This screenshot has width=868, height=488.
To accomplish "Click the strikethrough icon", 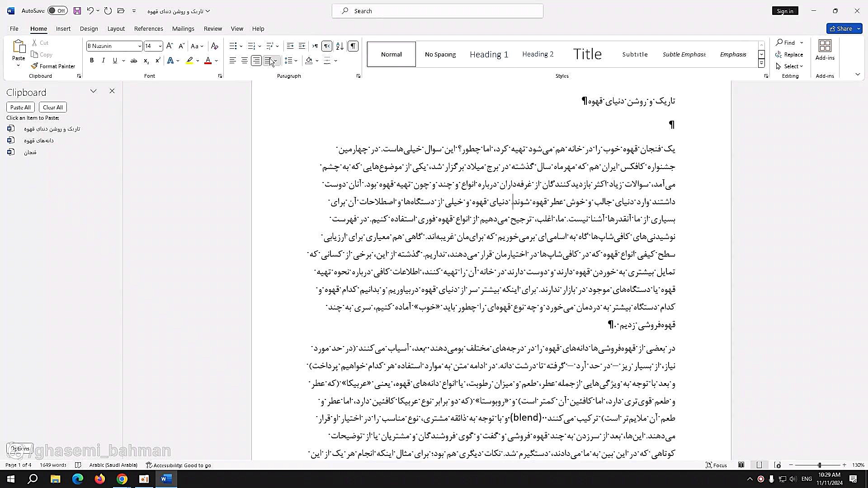I will [x=134, y=61].
